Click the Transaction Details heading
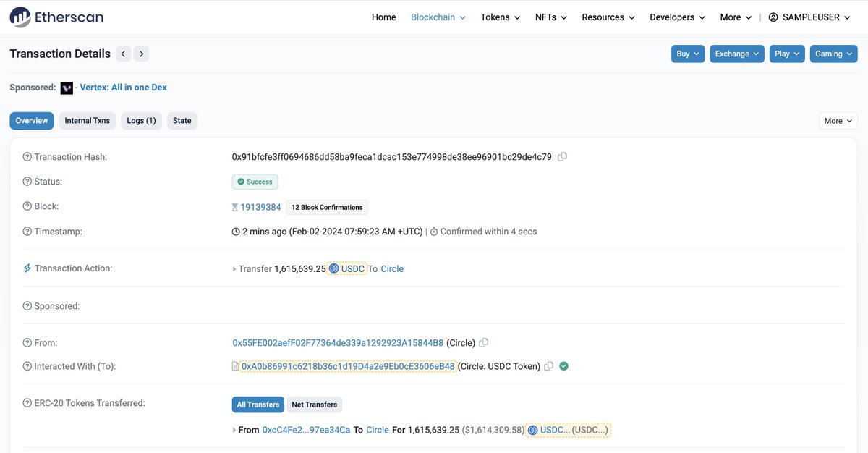Screen dimensions: 868x453 coord(60,54)
